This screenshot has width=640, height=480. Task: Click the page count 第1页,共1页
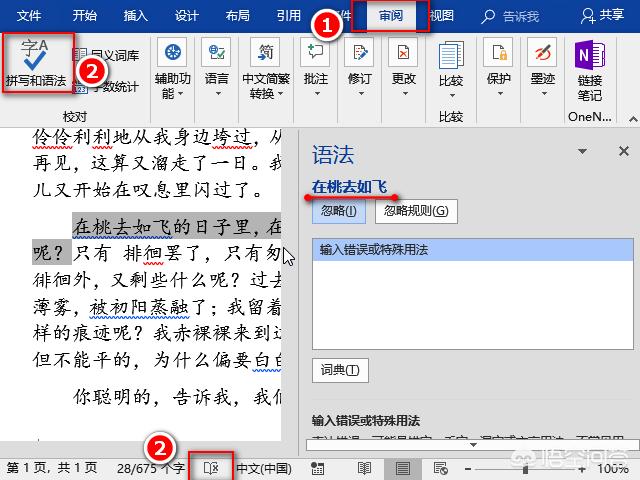[x=52, y=468]
